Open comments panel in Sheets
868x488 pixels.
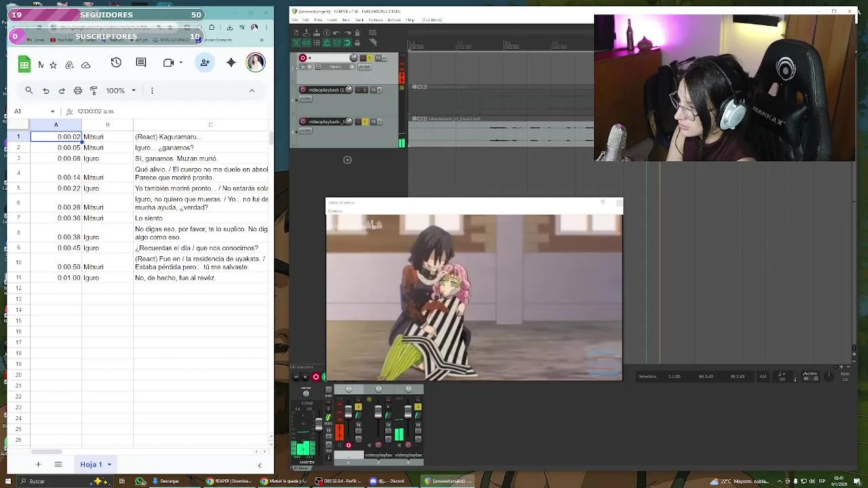[x=141, y=62]
